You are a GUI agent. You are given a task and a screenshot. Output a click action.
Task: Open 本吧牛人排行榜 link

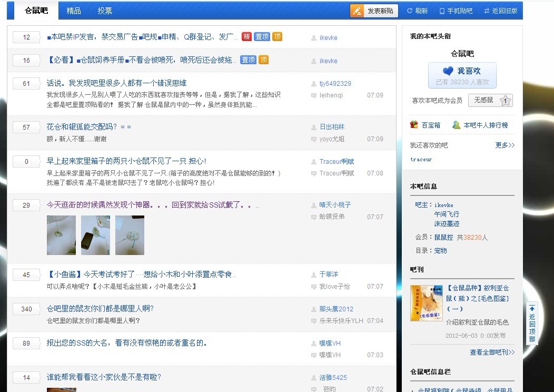click(486, 125)
